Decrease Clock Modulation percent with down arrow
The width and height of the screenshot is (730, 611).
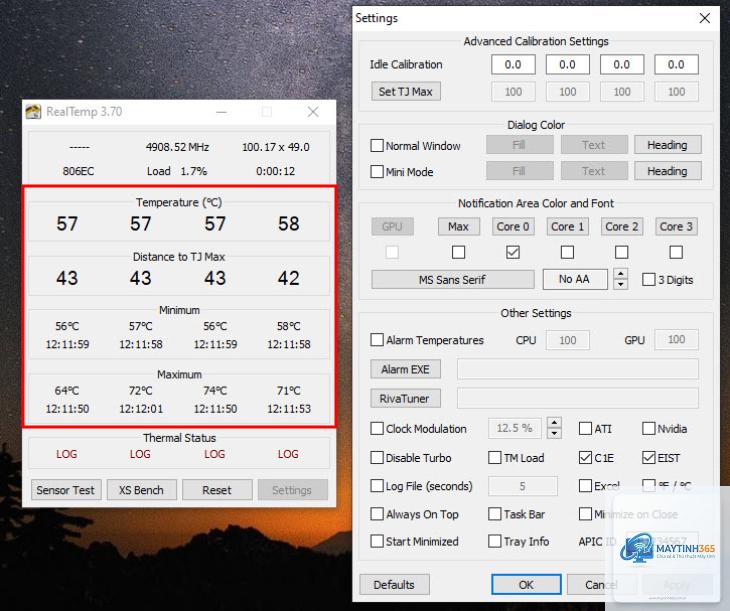pos(554,433)
